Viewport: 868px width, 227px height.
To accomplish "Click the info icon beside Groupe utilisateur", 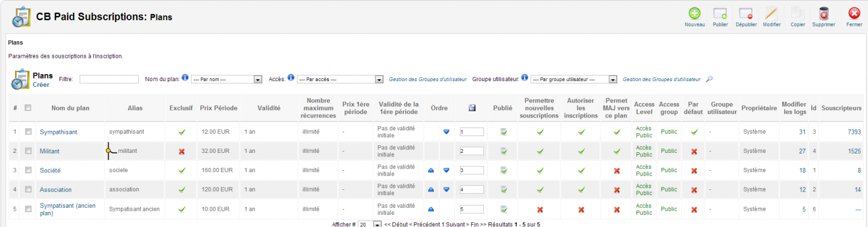I will pyautogui.click(x=524, y=78).
